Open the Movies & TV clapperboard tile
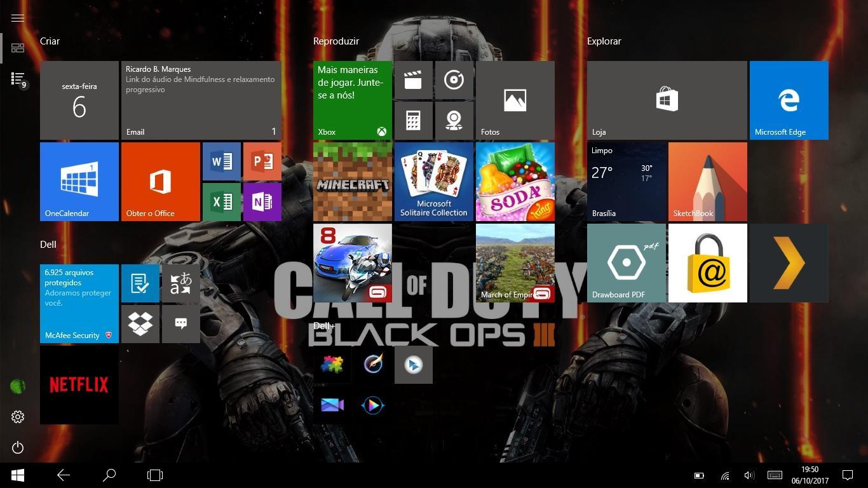 coord(414,80)
